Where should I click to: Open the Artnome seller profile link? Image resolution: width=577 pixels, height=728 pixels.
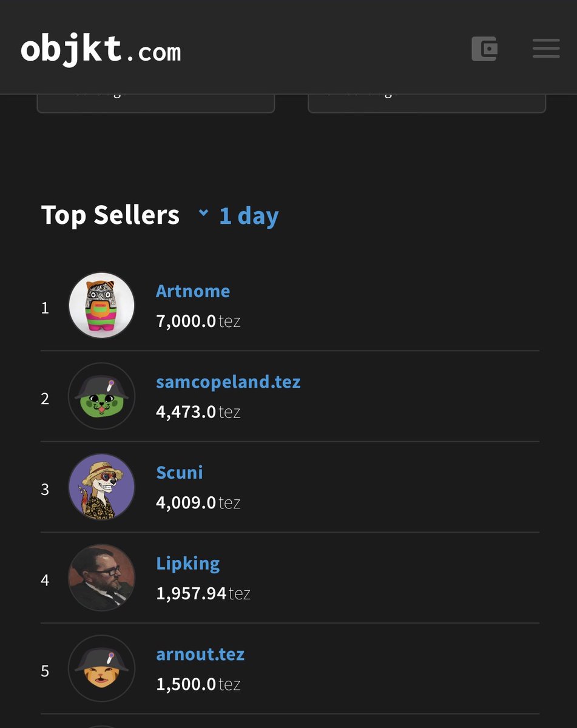(x=193, y=291)
